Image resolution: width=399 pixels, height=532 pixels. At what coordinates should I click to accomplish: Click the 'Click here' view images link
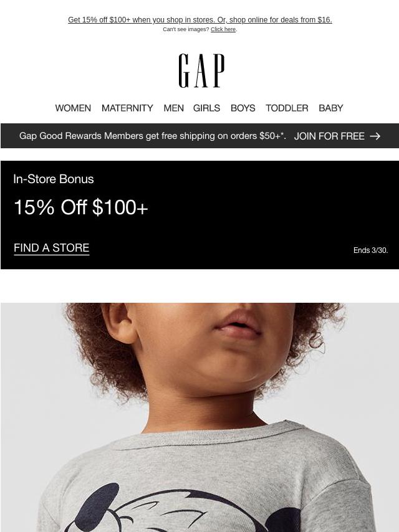tap(223, 29)
